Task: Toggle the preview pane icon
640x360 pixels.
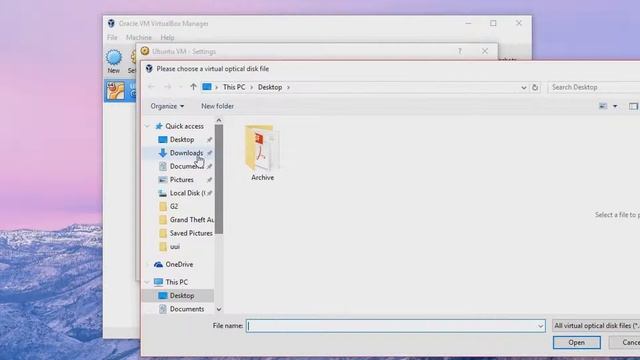Action: click(633, 106)
